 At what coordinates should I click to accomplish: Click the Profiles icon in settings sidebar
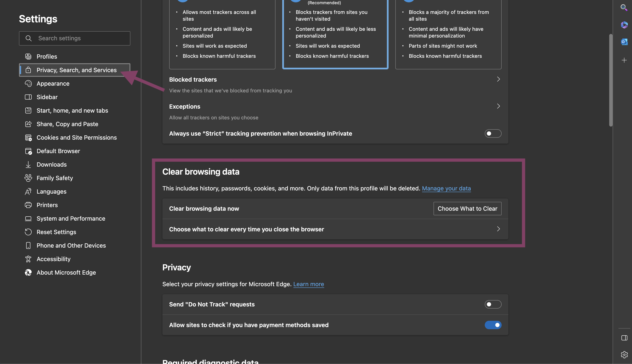point(28,57)
